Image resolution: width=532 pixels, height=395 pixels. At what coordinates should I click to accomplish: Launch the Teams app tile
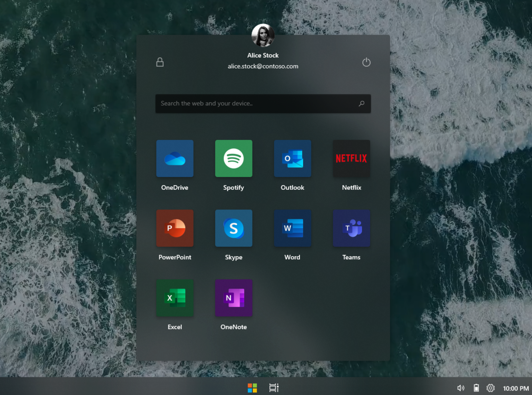point(352,228)
